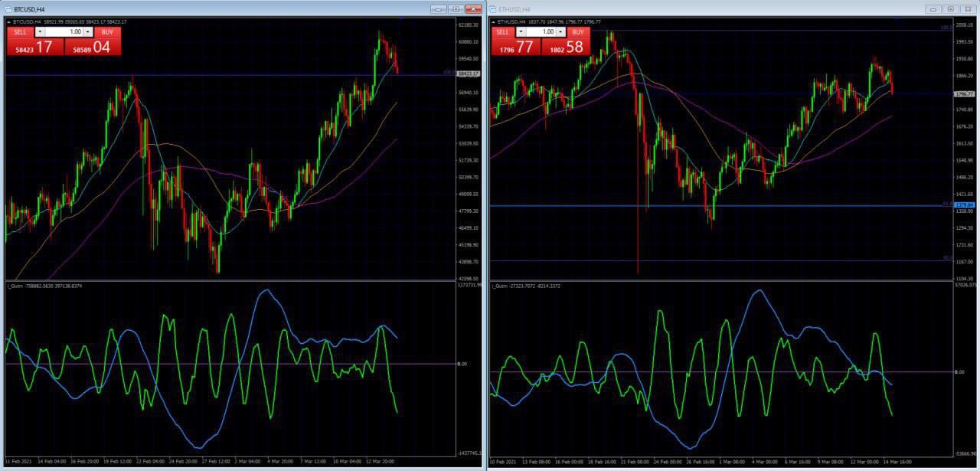This screenshot has height=471, width=980.
Task: Click the 58423.17 current price tag
Action: pyautogui.click(x=469, y=74)
